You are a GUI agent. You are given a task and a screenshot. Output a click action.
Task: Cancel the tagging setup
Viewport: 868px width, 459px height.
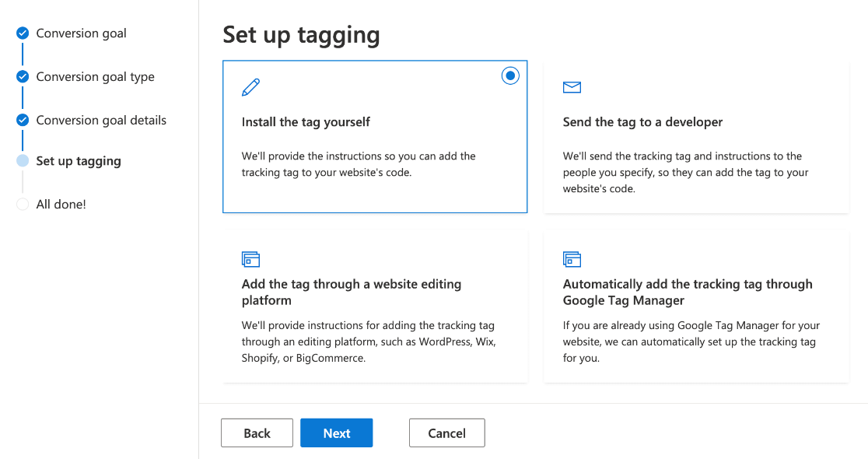click(446, 433)
